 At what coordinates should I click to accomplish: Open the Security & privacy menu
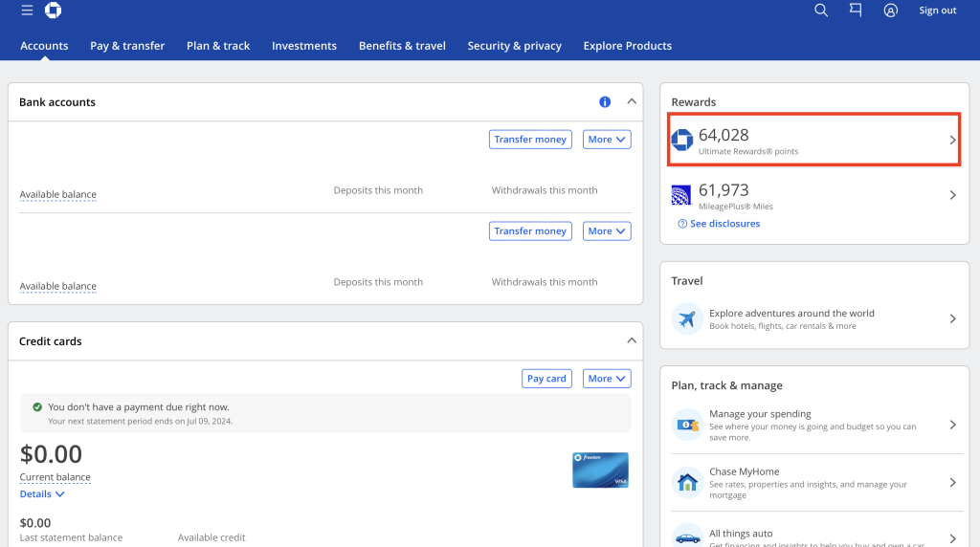pos(514,46)
